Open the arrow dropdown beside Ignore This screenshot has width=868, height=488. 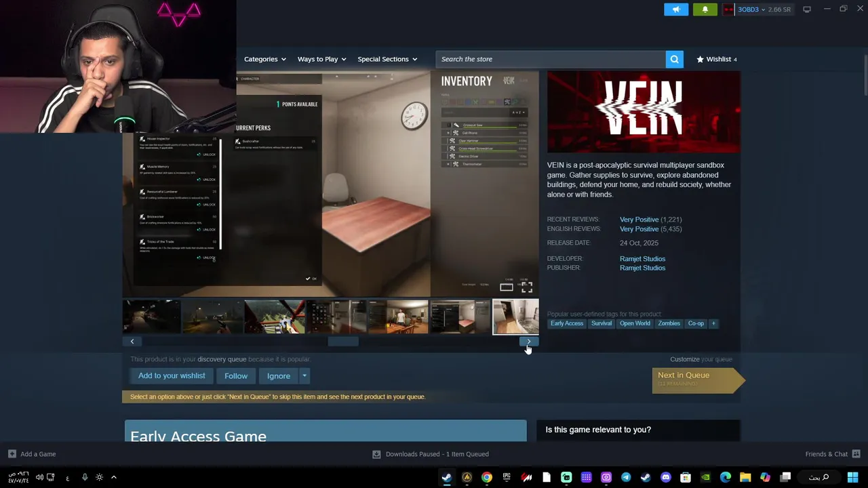tap(304, 375)
